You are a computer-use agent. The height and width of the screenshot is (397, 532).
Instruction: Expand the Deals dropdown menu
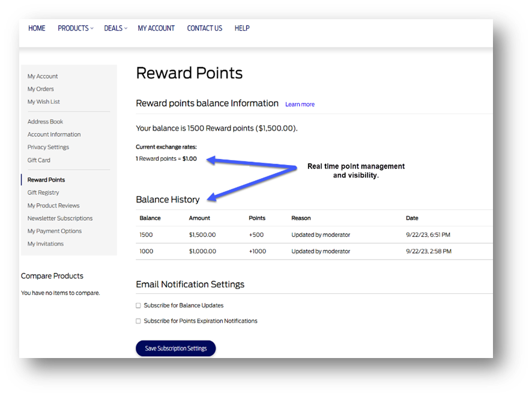[x=115, y=28]
